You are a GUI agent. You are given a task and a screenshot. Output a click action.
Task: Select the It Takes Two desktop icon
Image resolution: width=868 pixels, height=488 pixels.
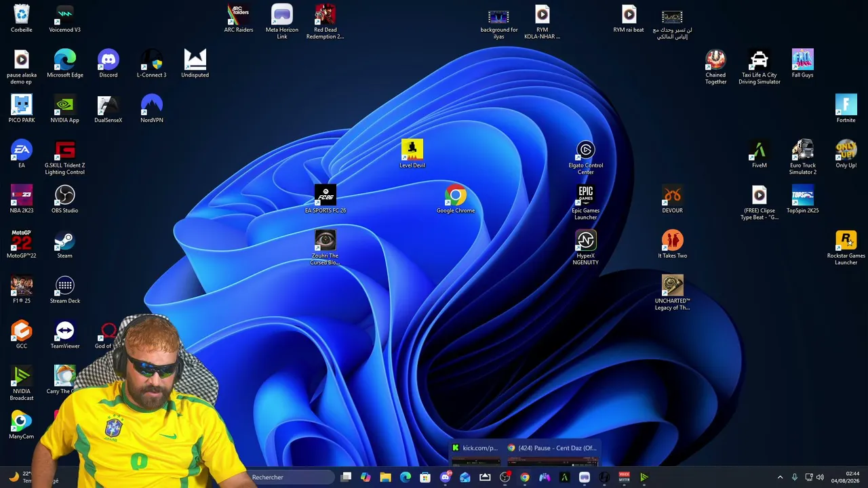coord(673,245)
